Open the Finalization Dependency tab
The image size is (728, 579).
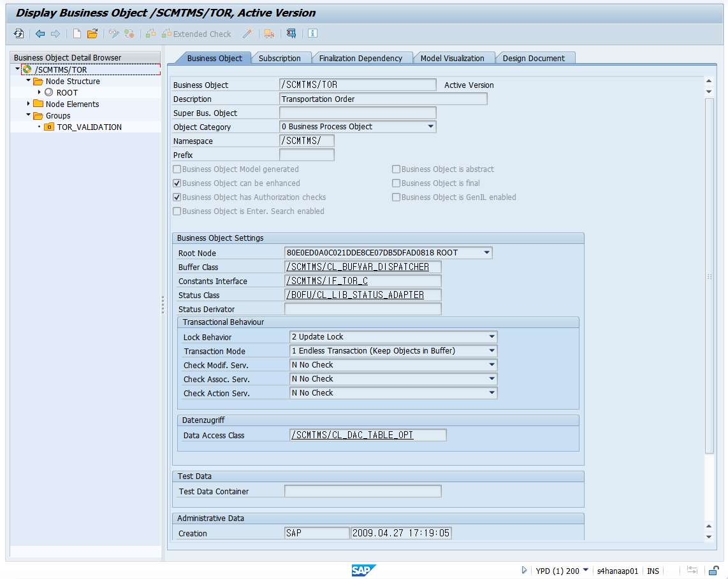coord(361,58)
